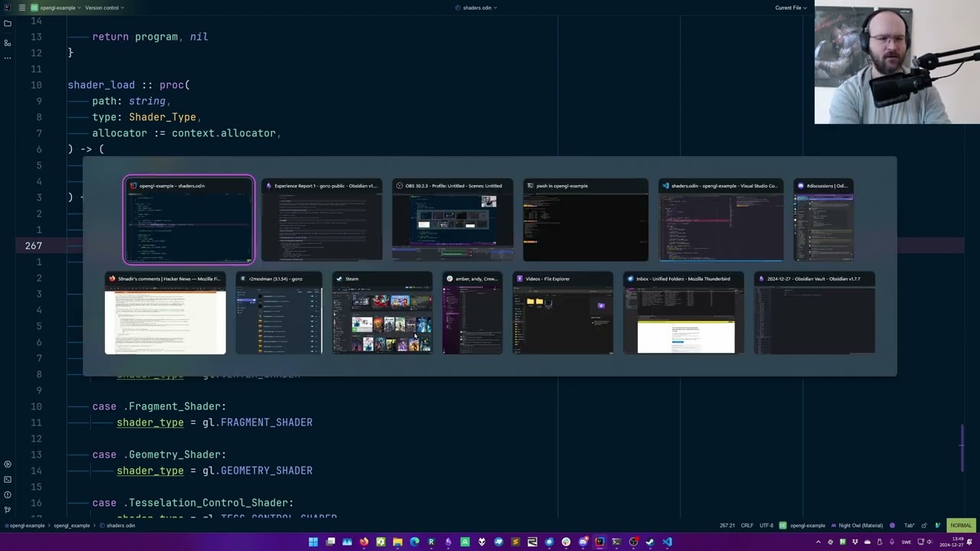Switch to the Videos File Explorer window
This screenshot has width=980, height=551.
(563, 314)
